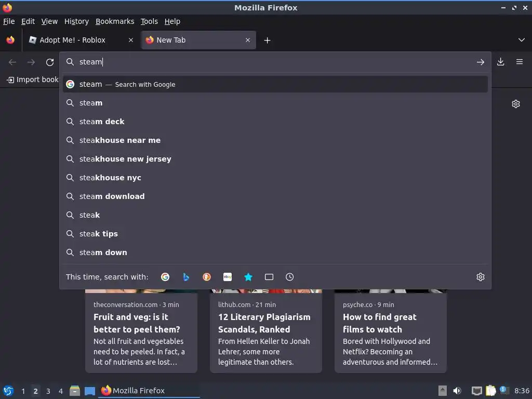The image size is (532, 399).
Task: Open search settings gear in dropdown
Action: [x=481, y=277]
